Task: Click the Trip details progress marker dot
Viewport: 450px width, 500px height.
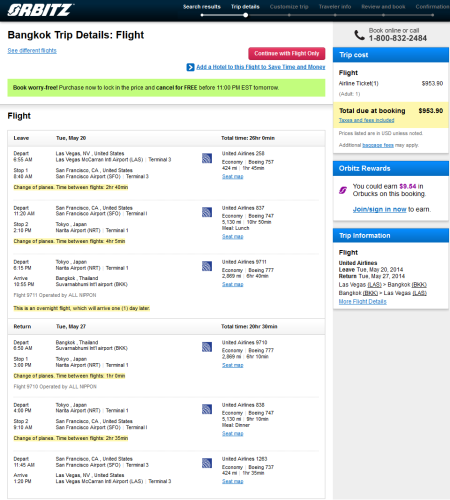Action: [x=246, y=15]
